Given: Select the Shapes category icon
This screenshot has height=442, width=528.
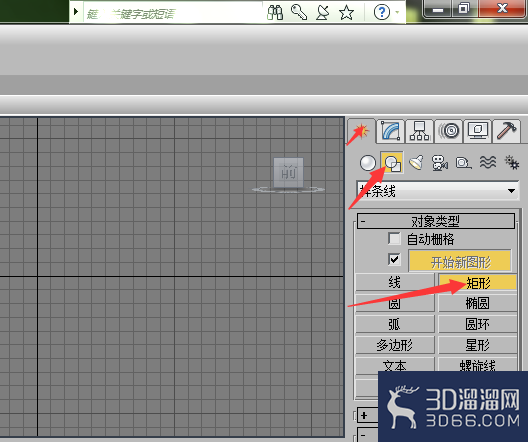Looking at the screenshot, I should [392, 163].
